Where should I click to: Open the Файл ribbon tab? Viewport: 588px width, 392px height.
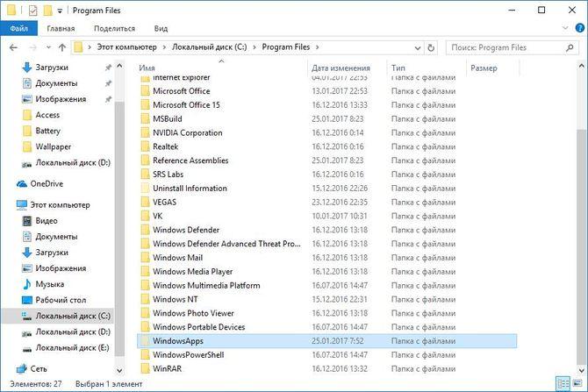coord(18,28)
